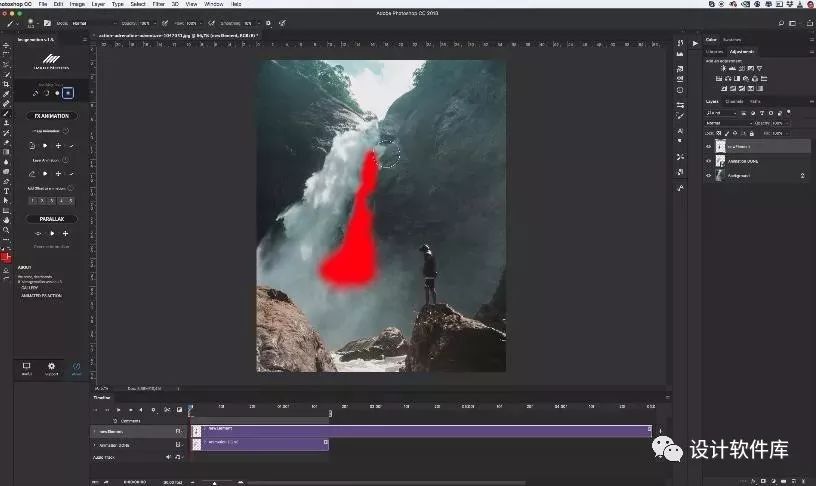This screenshot has height=486, width=816.
Task: Select the Clone Stamp tool
Action: tap(6, 123)
